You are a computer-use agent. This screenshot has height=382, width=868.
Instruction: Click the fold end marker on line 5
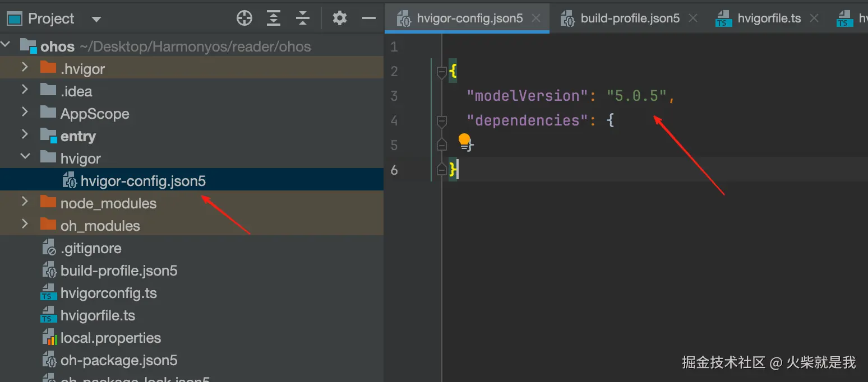click(x=441, y=145)
